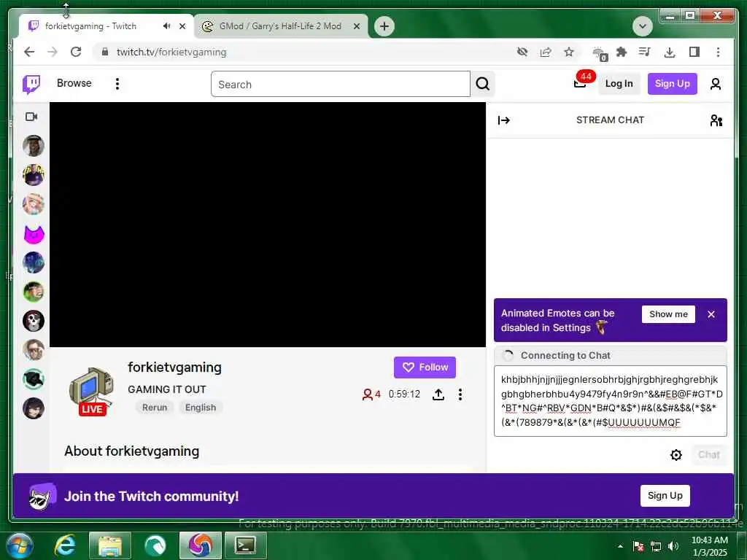
Task: Open the terminal taskbar icon
Action: click(245, 545)
